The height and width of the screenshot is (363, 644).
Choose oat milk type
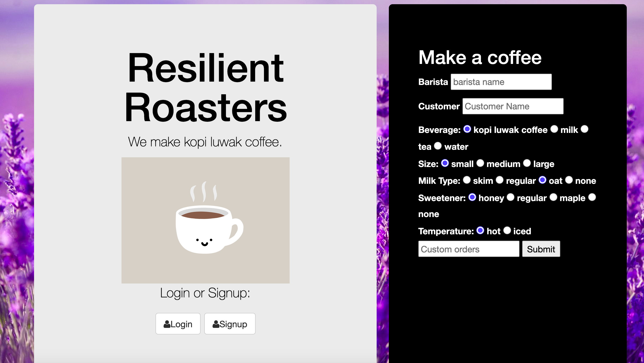click(x=542, y=180)
